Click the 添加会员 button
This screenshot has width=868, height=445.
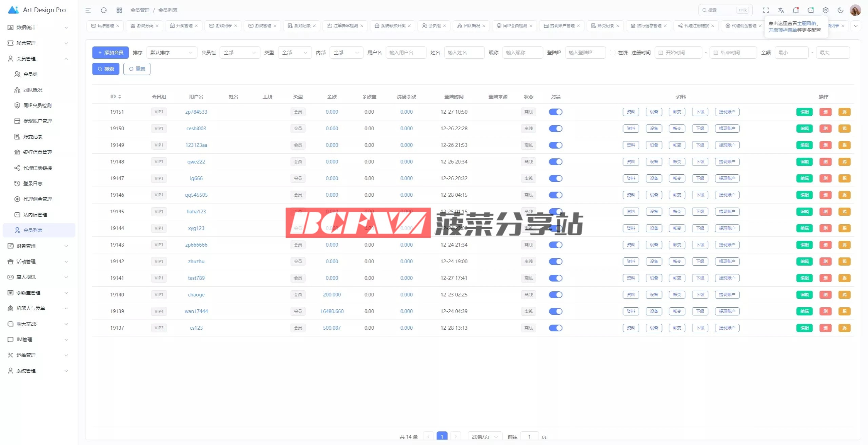(111, 53)
